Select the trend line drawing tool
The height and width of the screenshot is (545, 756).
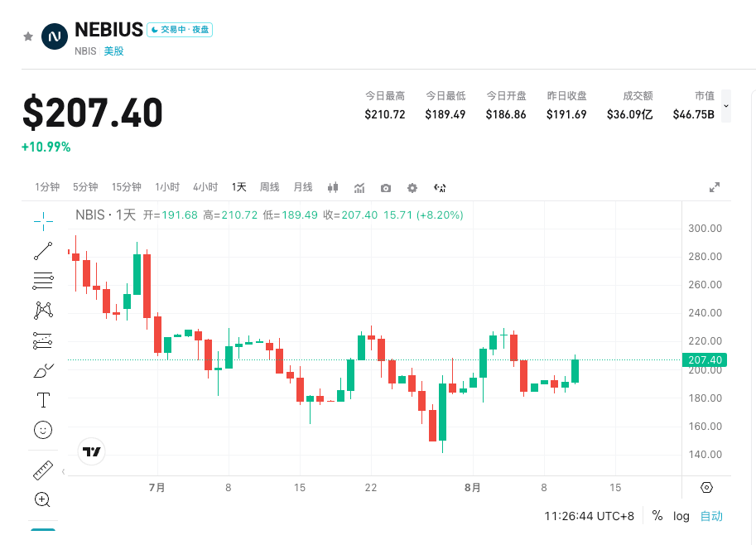point(43,251)
